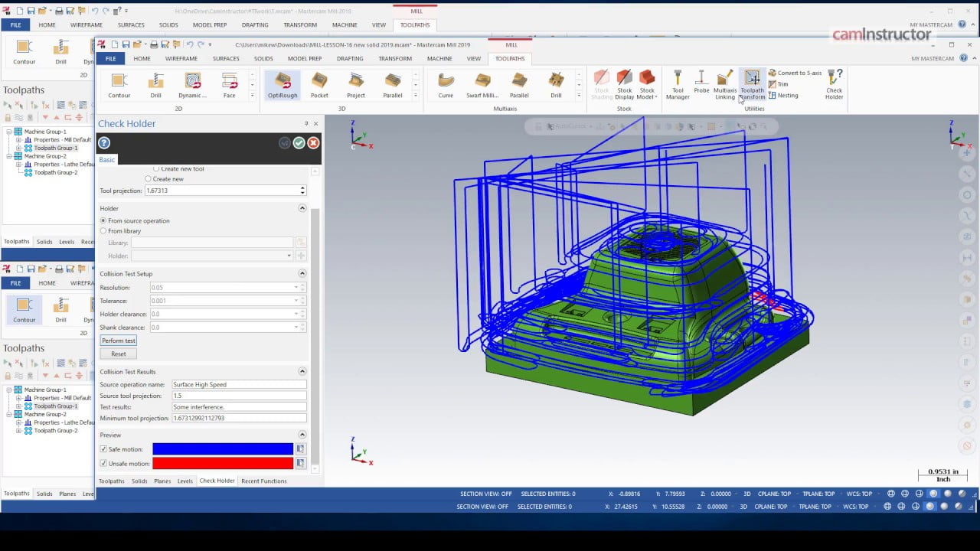Screen dimensions: 980x551
Task: Select the Trim utility
Action: 778,84
